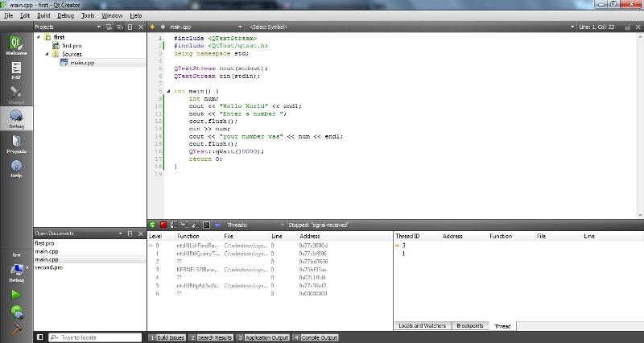Split the Open Documents panel
The height and width of the screenshot is (343, 644).
[x=130, y=233]
